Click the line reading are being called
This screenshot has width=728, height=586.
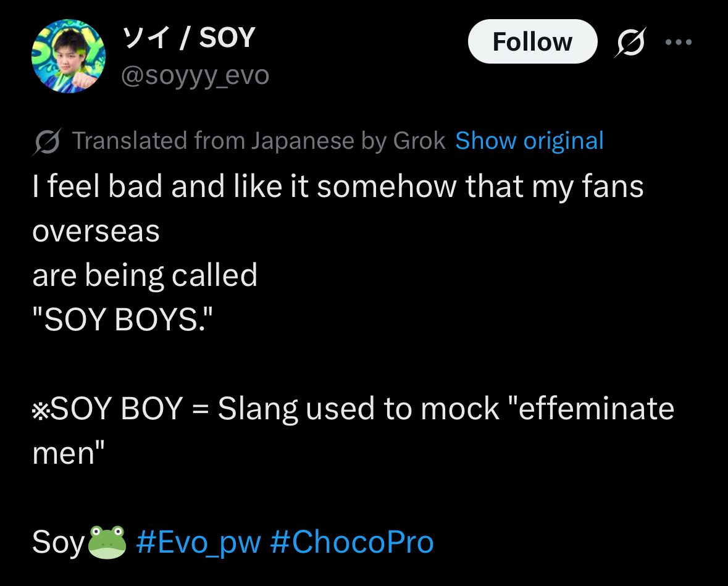coord(144,275)
